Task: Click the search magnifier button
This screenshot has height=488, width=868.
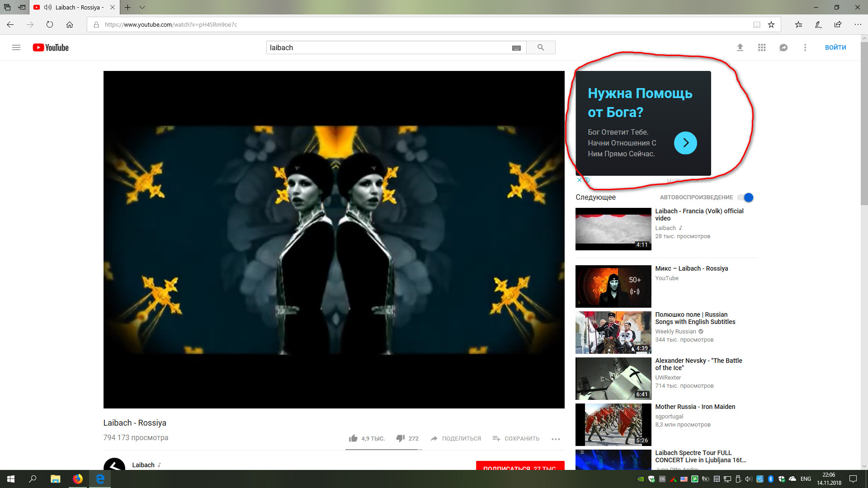Action: 541,47
